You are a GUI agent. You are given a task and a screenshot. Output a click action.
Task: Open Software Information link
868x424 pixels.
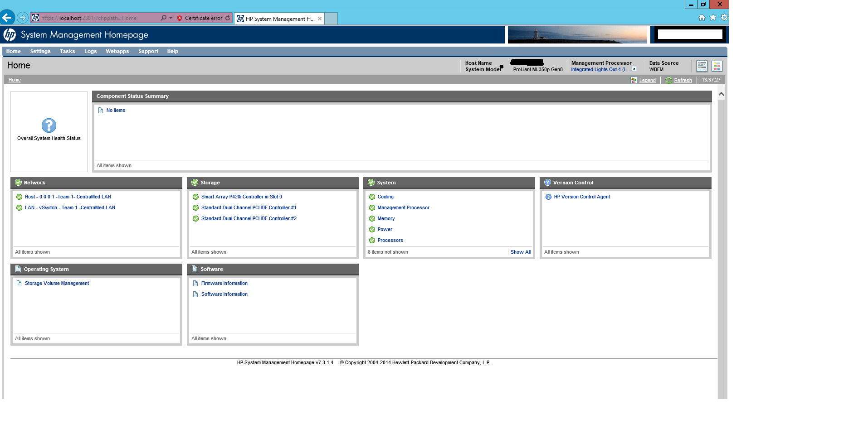click(224, 294)
